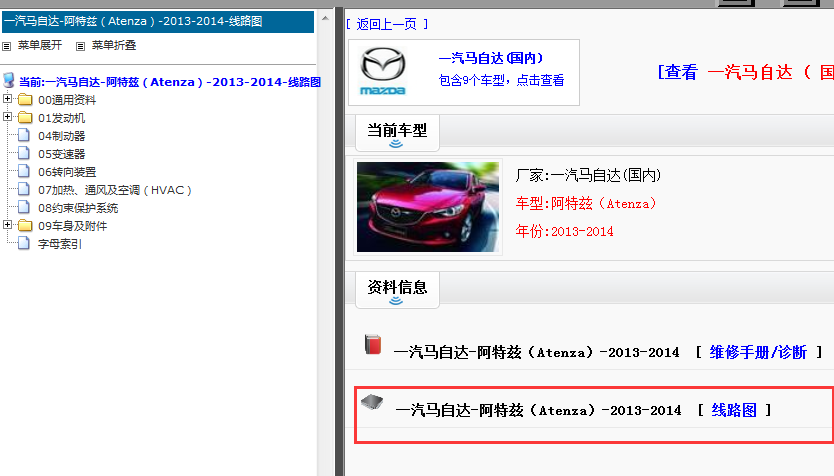Click the page icon for 06转向装置
Image resolution: width=834 pixels, height=476 pixels.
click(x=24, y=171)
